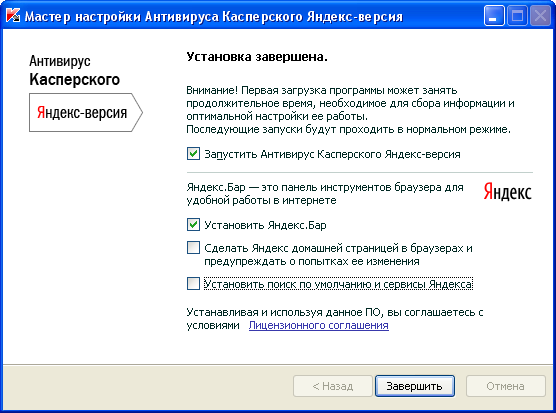Image resolution: width=556 pixels, height=413 pixels.
Task: Minimize the setup wizard window
Action: click(494, 16)
